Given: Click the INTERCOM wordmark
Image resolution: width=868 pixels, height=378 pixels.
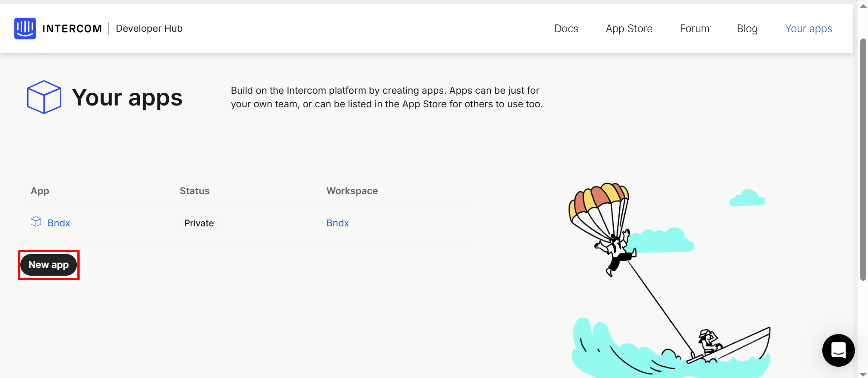Looking at the screenshot, I should 72,29.
